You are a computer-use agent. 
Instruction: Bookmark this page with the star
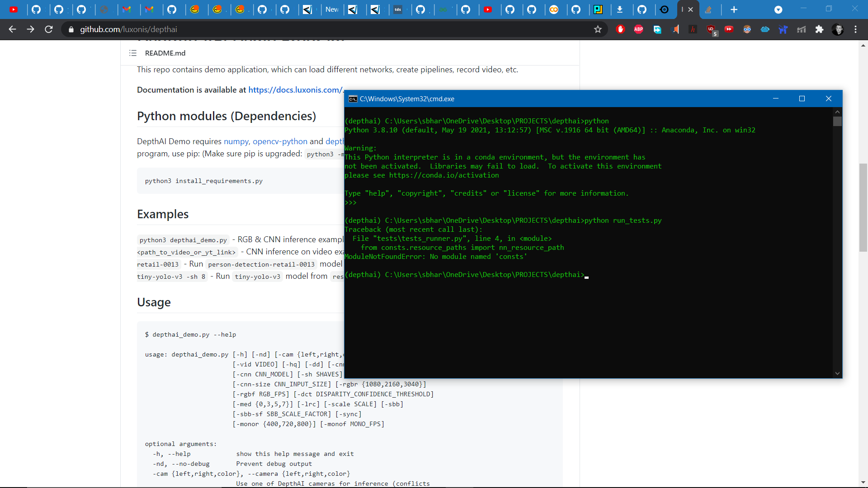(x=598, y=29)
